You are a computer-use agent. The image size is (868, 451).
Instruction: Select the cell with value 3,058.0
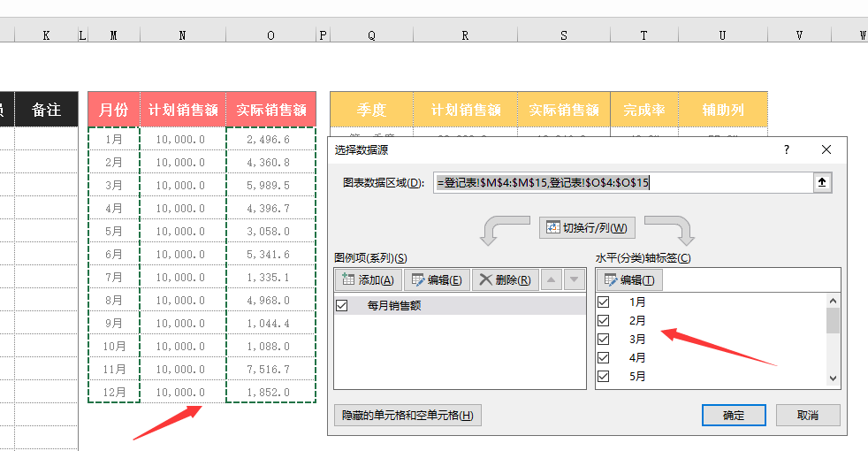pyautogui.click(x=270, y=231)
